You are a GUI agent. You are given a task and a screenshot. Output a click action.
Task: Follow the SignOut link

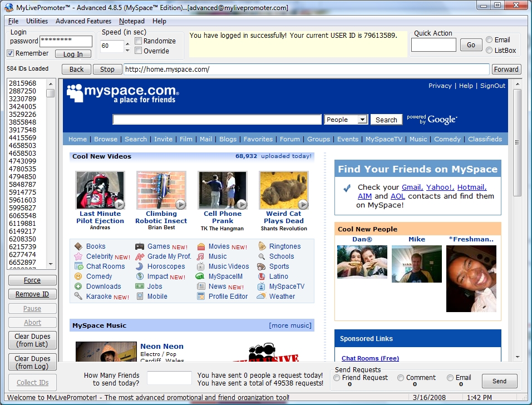[x=492, y=86]
